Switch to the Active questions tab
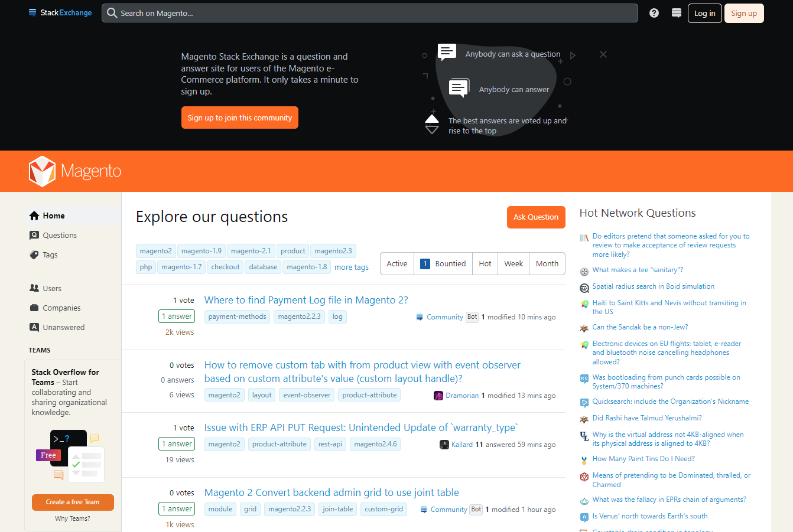The height and width of the screenshot is (532, 793). [x=397, y=263]
